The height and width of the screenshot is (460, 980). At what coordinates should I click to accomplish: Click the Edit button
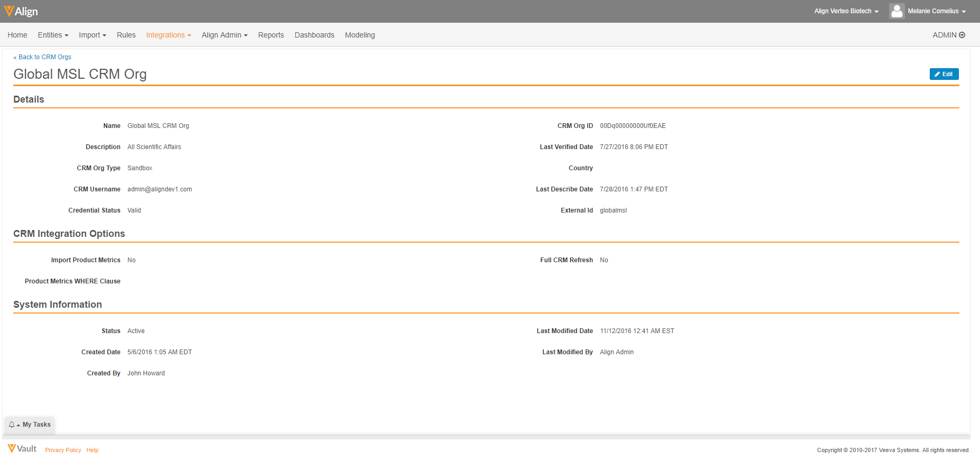click(944, 74)
